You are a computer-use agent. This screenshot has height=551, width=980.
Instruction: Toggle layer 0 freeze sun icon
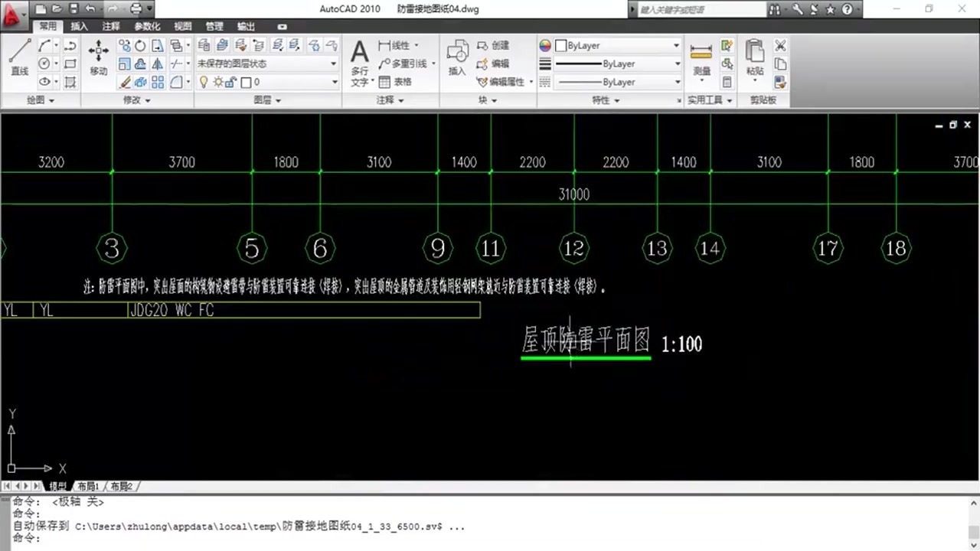pos(218,82)
